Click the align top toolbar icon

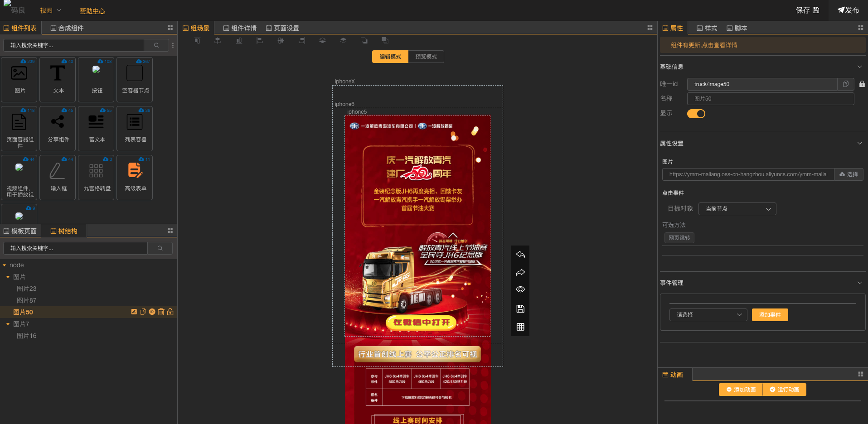(x=197, y=40)
